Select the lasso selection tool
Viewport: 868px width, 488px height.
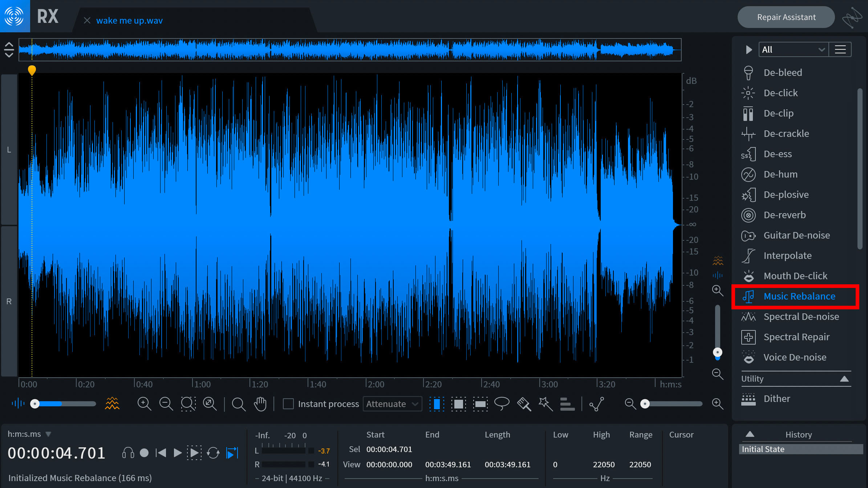point(502,404)
